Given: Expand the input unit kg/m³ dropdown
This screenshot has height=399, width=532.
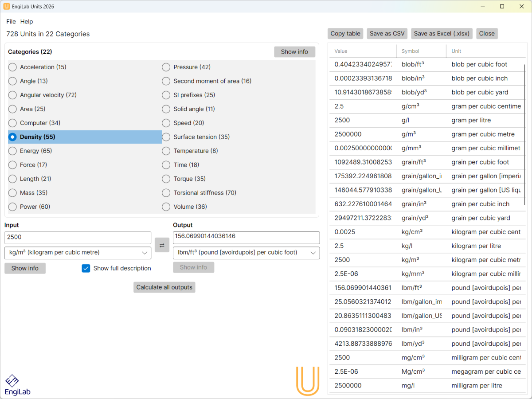Looking at the screenshot, I should point(78,253).
